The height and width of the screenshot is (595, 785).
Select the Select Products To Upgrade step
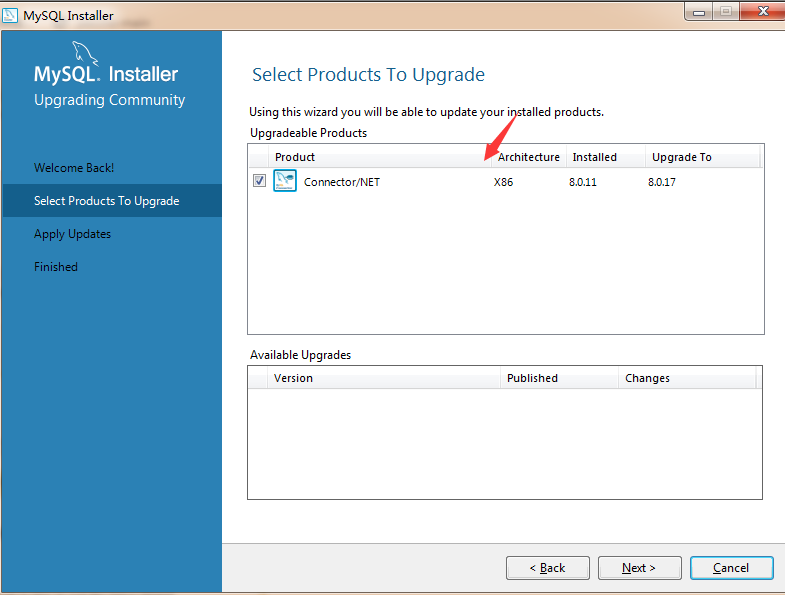click(x=107, y=201)
